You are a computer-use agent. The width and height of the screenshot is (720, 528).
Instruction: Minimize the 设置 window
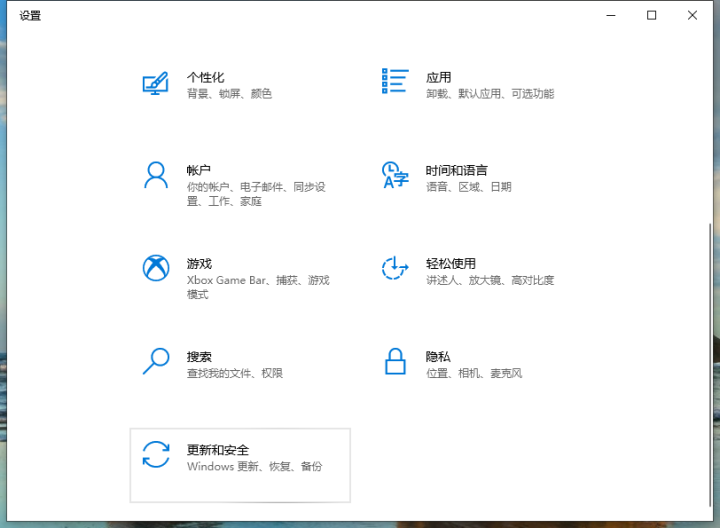pos(611,16)
